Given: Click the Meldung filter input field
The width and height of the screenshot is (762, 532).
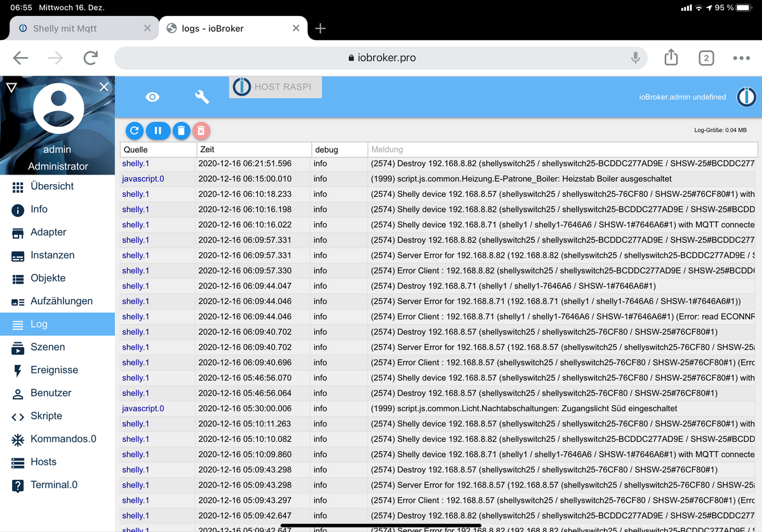Looking at the screenshot, I should pyautogui.click(x=563, y=149).
